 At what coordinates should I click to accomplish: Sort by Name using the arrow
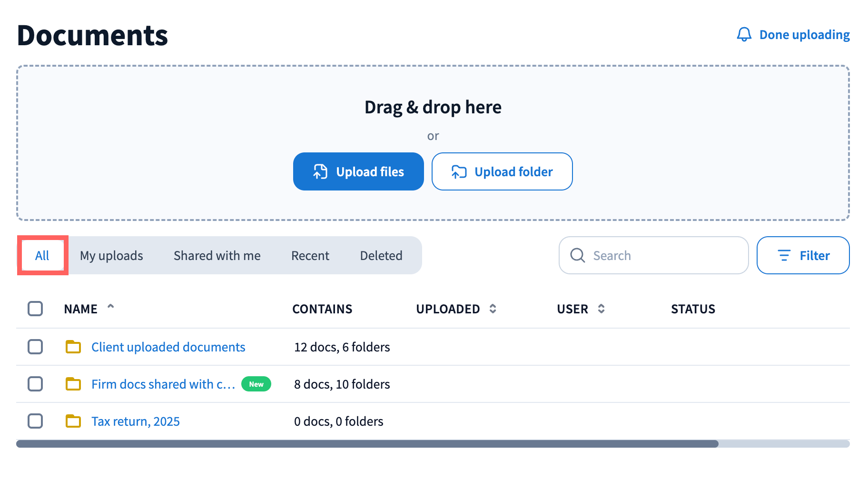[x=111, y=307]
